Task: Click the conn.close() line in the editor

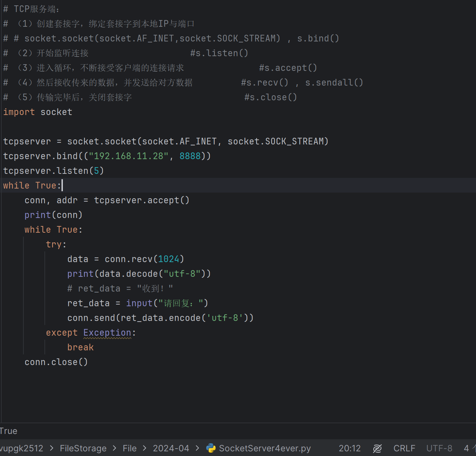Action: tap(56, 362)
